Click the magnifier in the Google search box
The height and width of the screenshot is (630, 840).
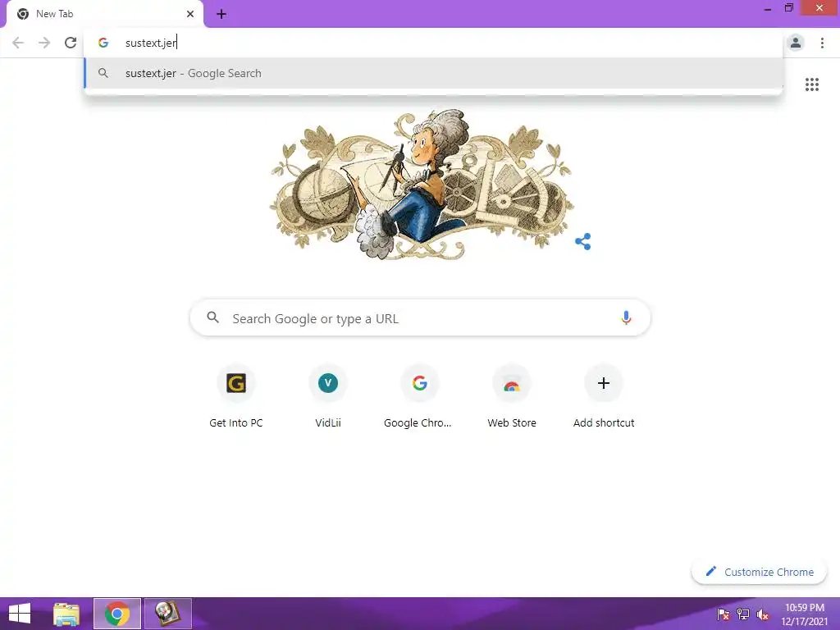tap(213, 317)
